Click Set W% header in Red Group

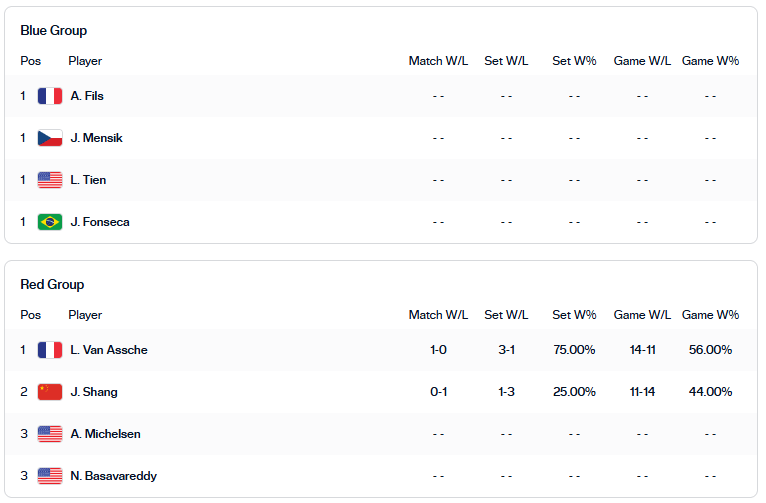574,315
